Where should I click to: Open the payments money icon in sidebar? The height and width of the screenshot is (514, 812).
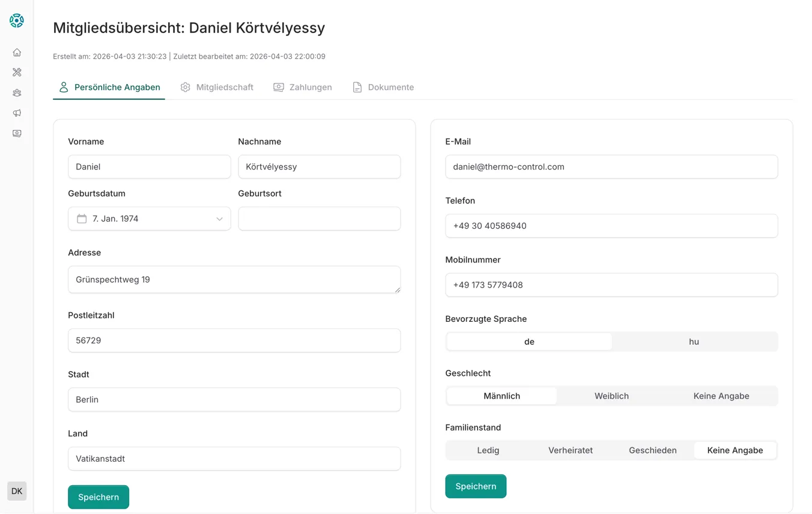click(x=17, y=133)
